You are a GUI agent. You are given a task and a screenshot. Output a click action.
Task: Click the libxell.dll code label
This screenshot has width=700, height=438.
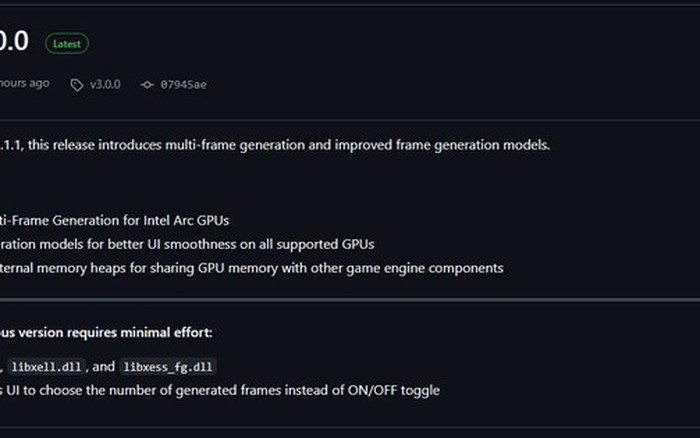coord(49,367)
